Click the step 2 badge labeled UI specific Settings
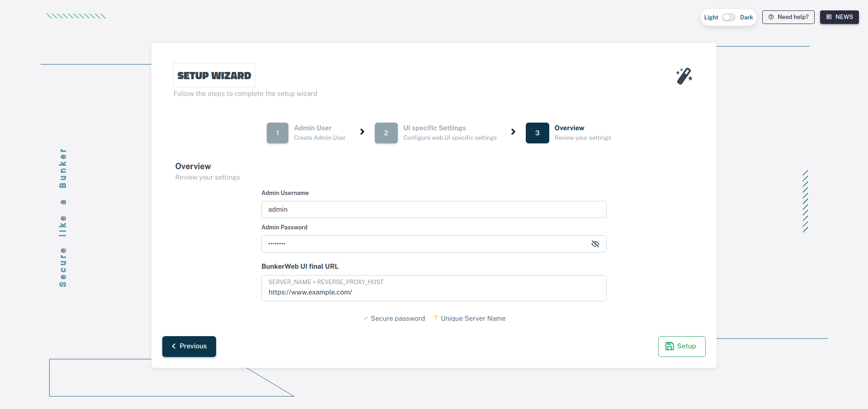This screenshot has height=409, width=868. tap(386, 133)
